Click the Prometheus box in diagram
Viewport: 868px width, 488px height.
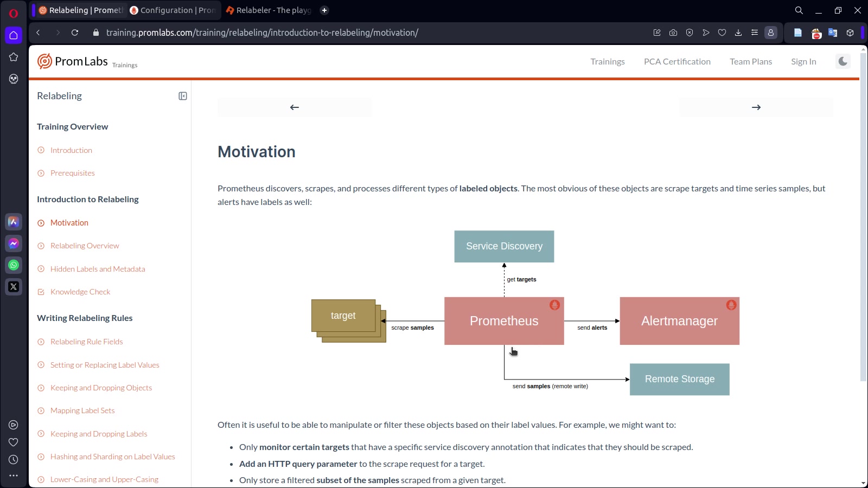click(504, 321)
